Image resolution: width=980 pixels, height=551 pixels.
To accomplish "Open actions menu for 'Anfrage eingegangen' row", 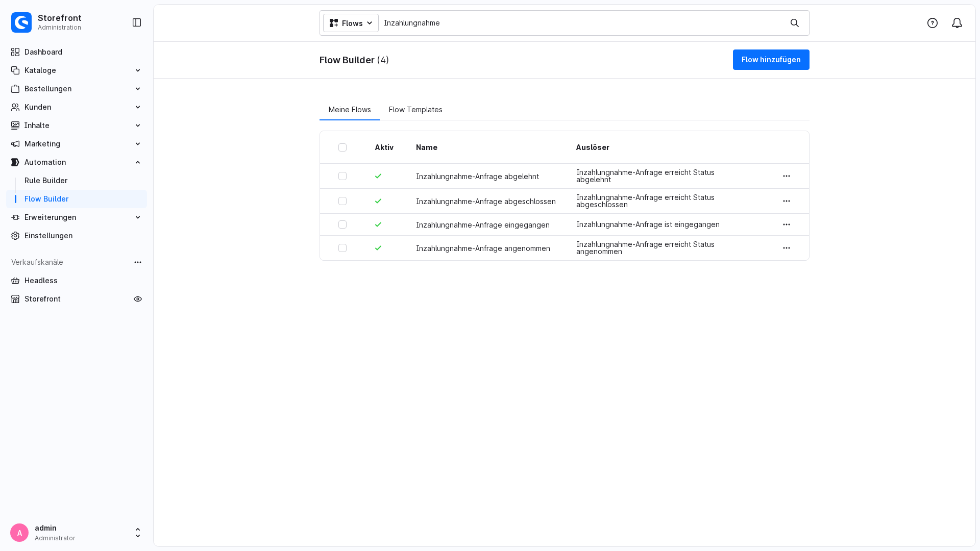I will 787,224.
